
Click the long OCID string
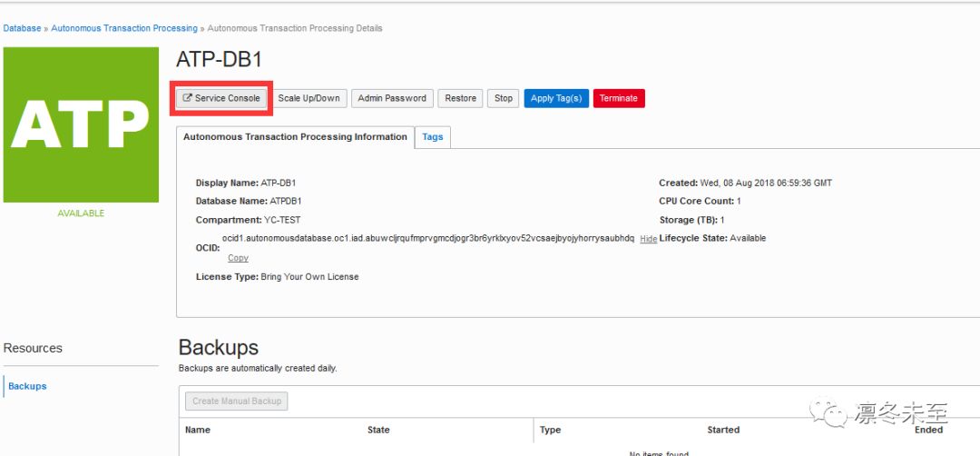[x=428, y=238]
